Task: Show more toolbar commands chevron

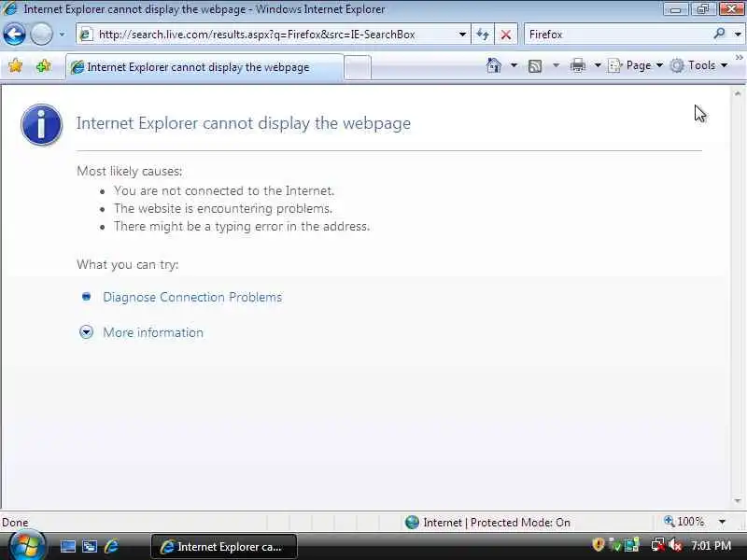Action: coord(740,58)
